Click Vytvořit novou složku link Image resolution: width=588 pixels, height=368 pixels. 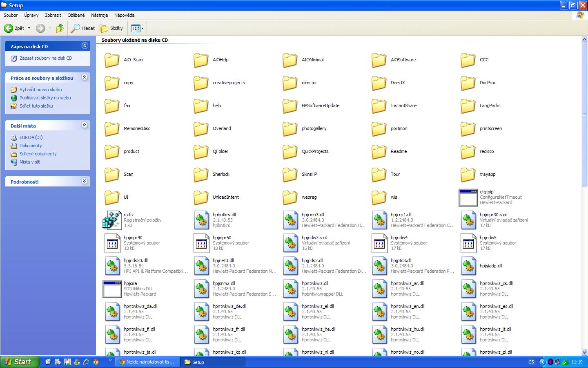tap(41, 90)
